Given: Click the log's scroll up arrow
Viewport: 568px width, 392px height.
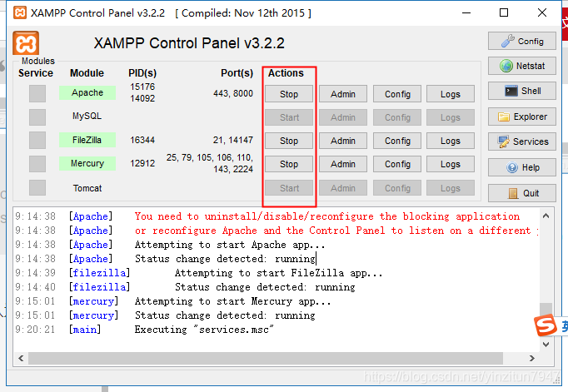Looking at the screenshot, I should [546, 216].
